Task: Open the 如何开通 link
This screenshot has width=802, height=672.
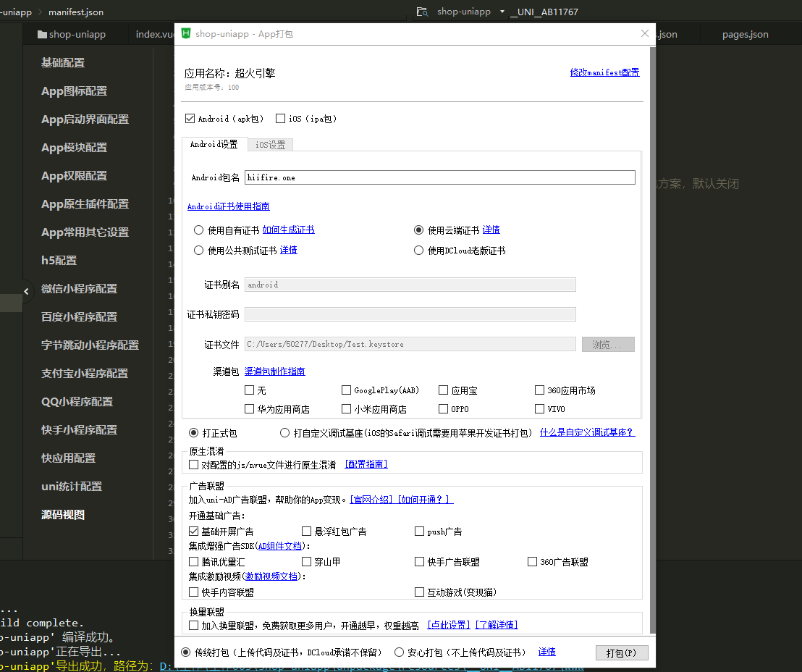Action: pos(426,500)
